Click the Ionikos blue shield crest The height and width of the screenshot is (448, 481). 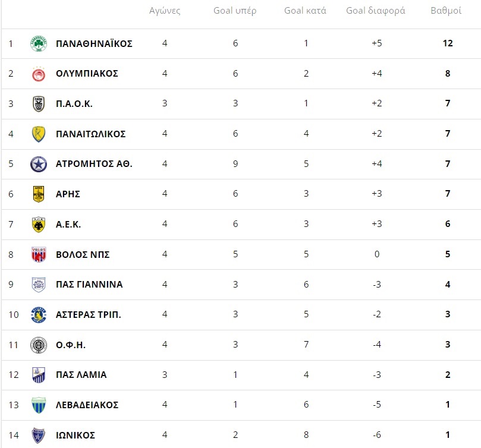(39, 436)
